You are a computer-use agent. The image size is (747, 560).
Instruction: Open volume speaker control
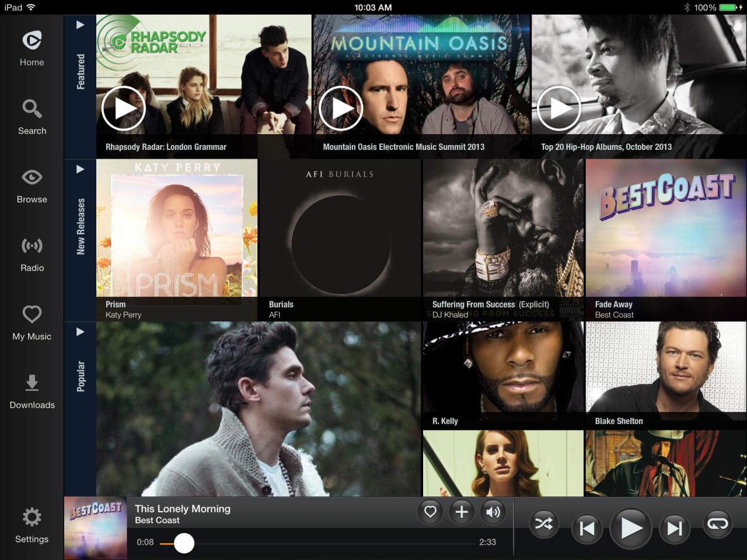tap(493, 512)
